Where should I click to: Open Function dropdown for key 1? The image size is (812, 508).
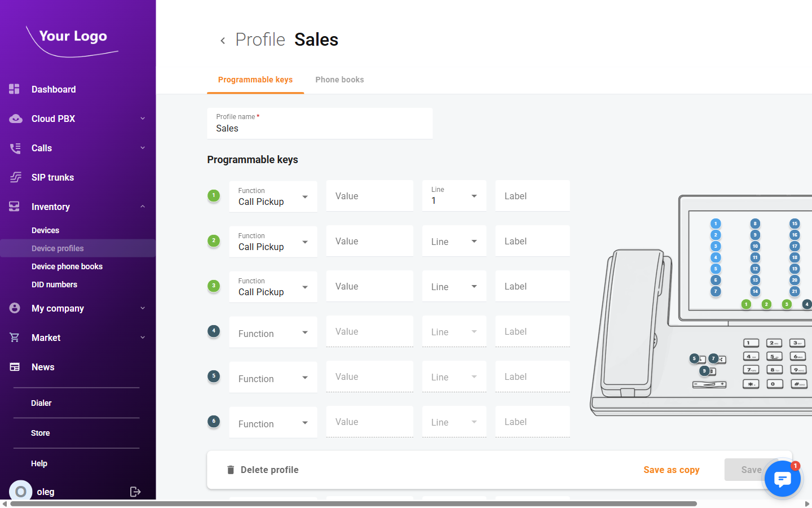273,196
